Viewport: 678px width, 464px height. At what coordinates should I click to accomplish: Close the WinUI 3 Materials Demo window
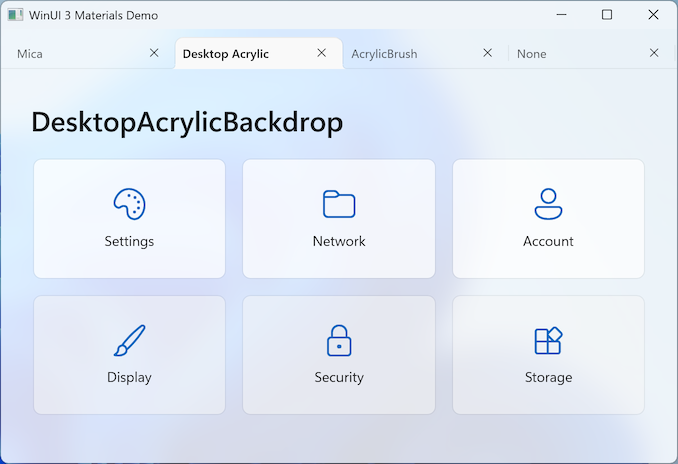click(653, 15)
